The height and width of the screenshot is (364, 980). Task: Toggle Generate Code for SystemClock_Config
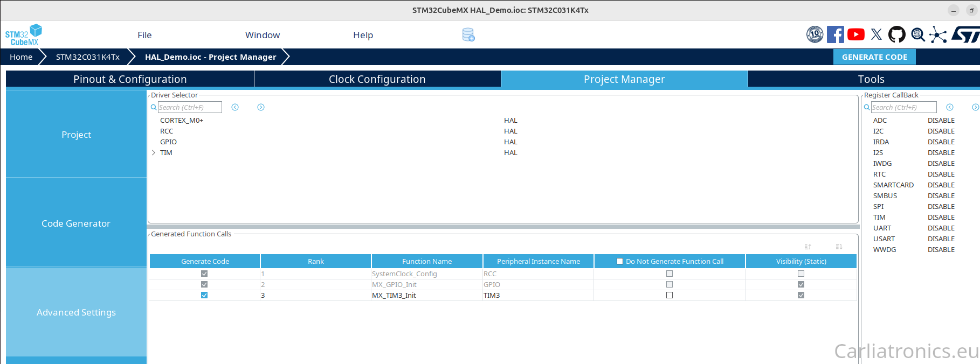click(204, 274)
